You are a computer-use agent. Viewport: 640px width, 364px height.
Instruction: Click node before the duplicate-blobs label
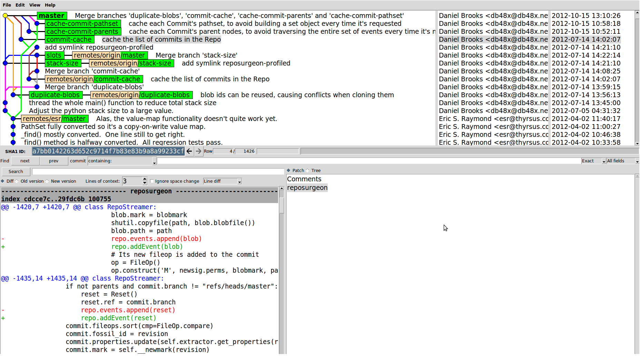click(x=13, y=95)
